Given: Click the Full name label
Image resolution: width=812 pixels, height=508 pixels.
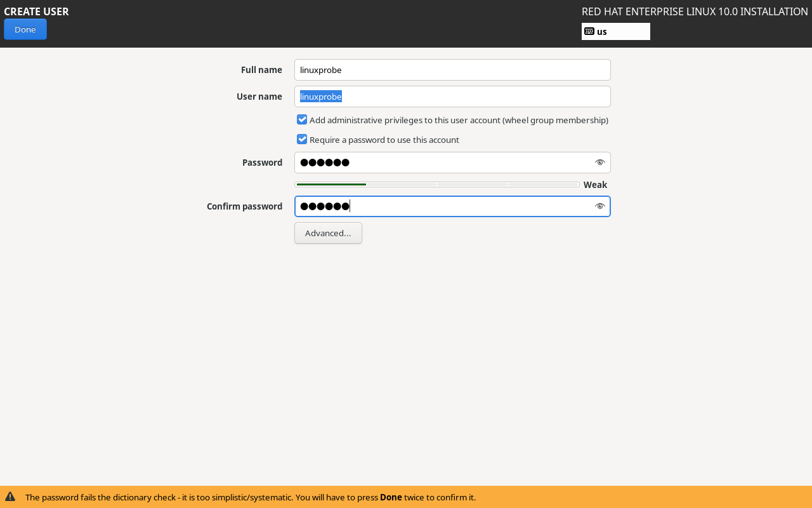Looking at the screenshot, I should click(x=261, y=70).
